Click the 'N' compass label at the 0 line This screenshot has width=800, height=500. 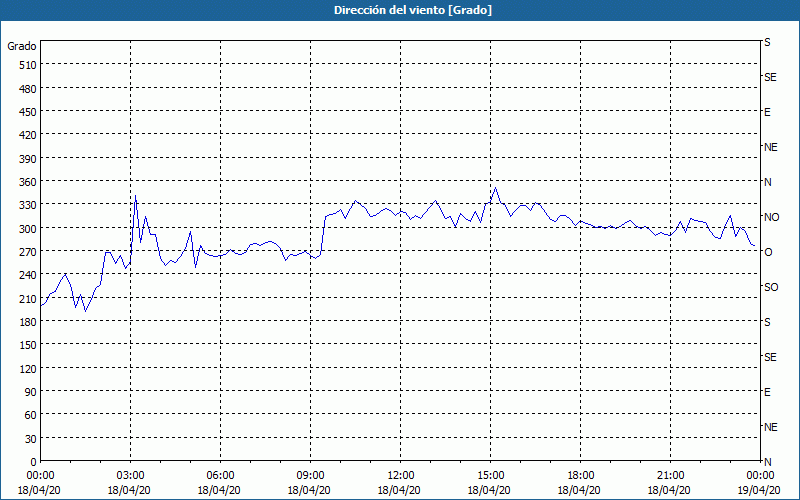(x=768, y=462)
